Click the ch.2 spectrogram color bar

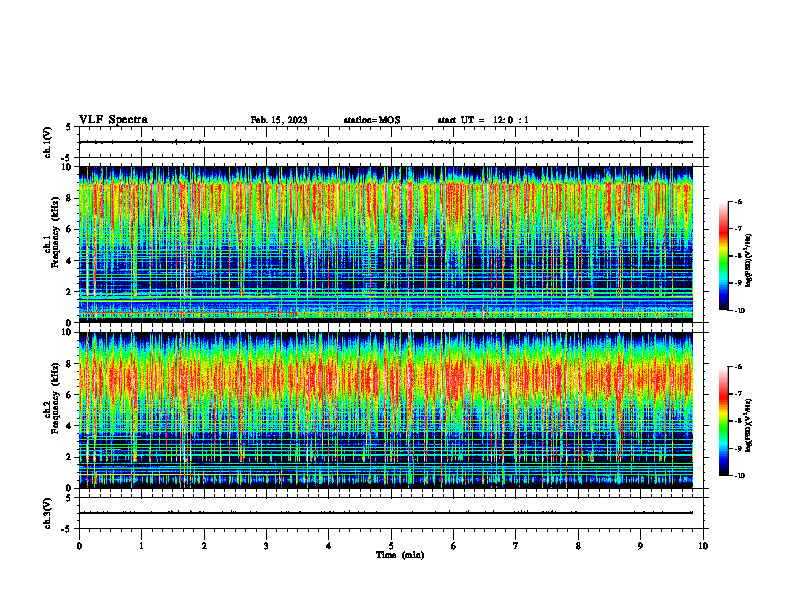click(x=723, y=421)
